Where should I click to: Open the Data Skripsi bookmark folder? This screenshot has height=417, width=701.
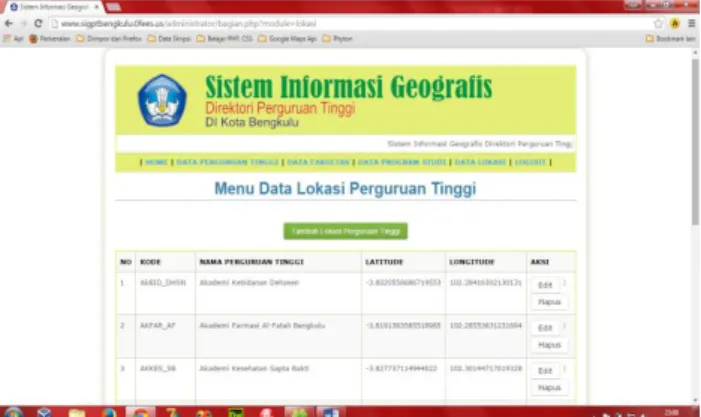pos(169,39)
